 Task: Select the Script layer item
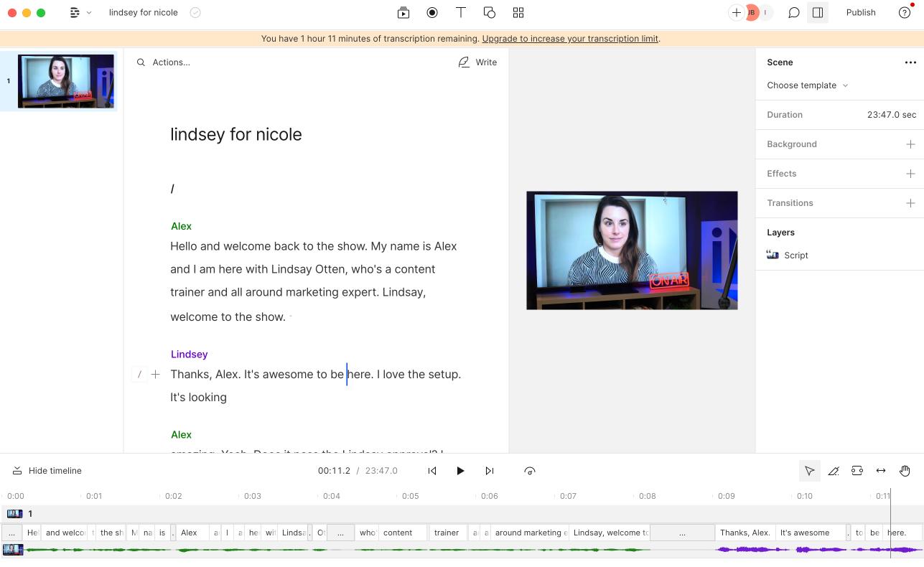tap(795, 256)
